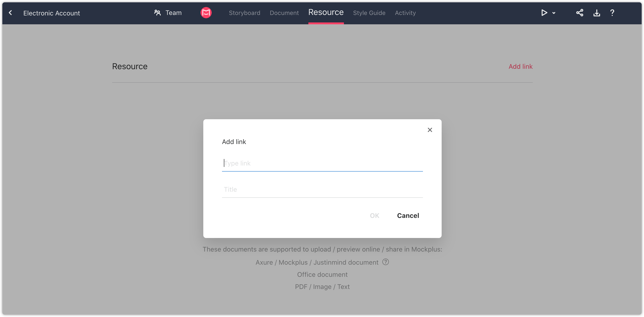The image size is (644, 317).
Task: Click the Resource section heading
Action: 129,66
